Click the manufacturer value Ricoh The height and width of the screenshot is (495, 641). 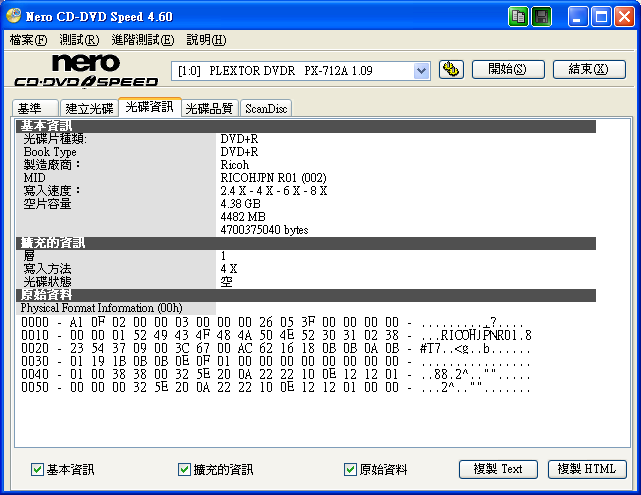(x=235, y=165)
